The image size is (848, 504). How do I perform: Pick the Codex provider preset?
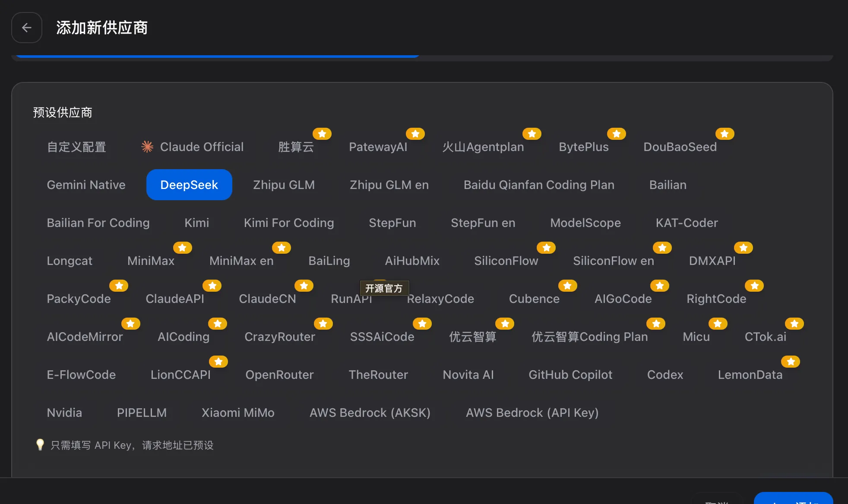coord(665,375)
